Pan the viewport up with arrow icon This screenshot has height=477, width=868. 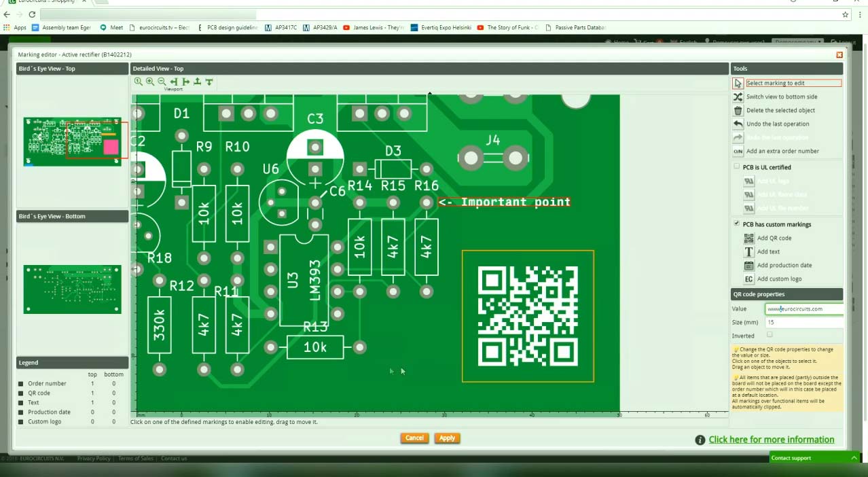point(197,82)
